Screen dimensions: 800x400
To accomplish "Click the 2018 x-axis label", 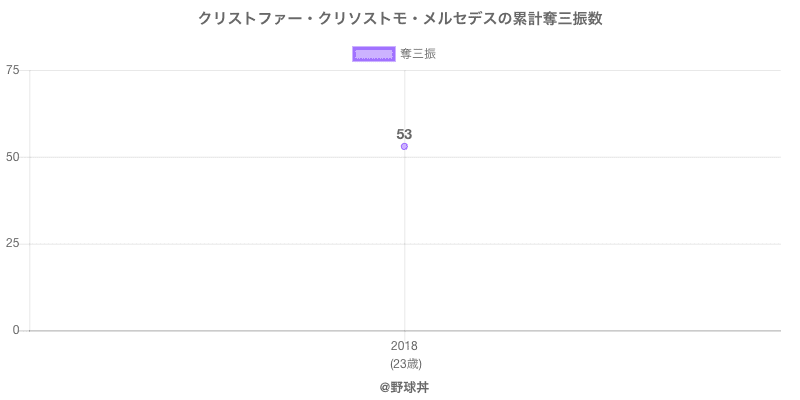I will point(404,346).
